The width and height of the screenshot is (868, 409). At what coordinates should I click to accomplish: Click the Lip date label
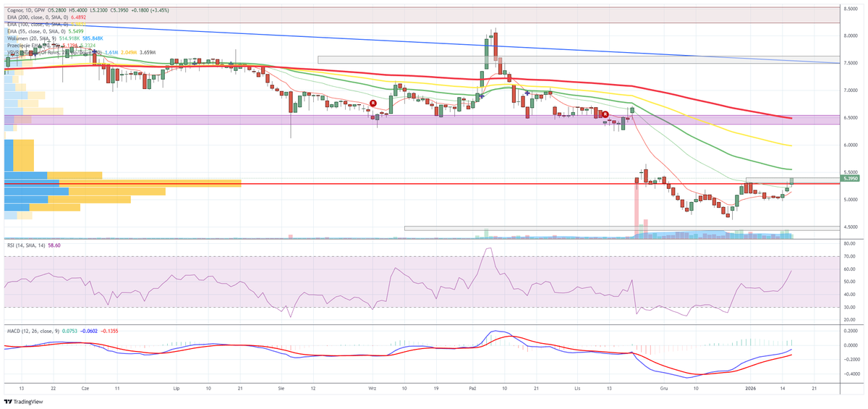click(x=176, y=388)
